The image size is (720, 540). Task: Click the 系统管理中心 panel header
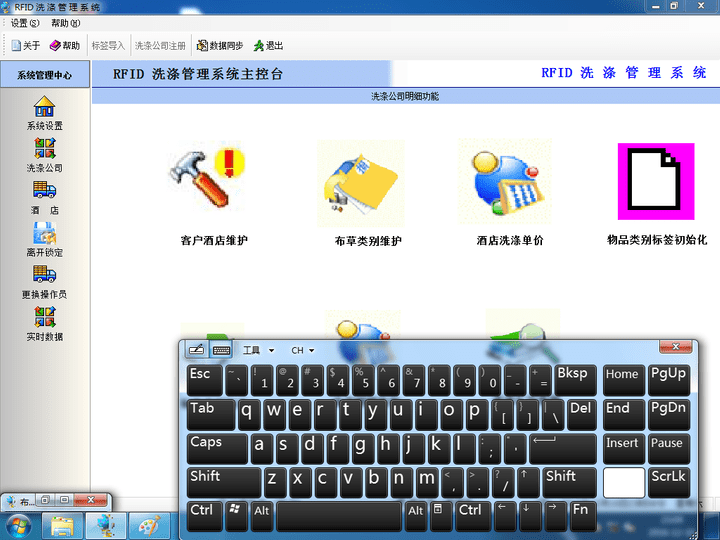[x=45, y=75]
